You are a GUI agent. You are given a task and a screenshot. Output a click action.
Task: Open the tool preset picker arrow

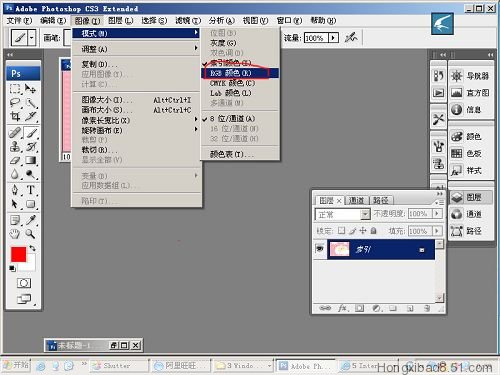[x=31, y=38]
